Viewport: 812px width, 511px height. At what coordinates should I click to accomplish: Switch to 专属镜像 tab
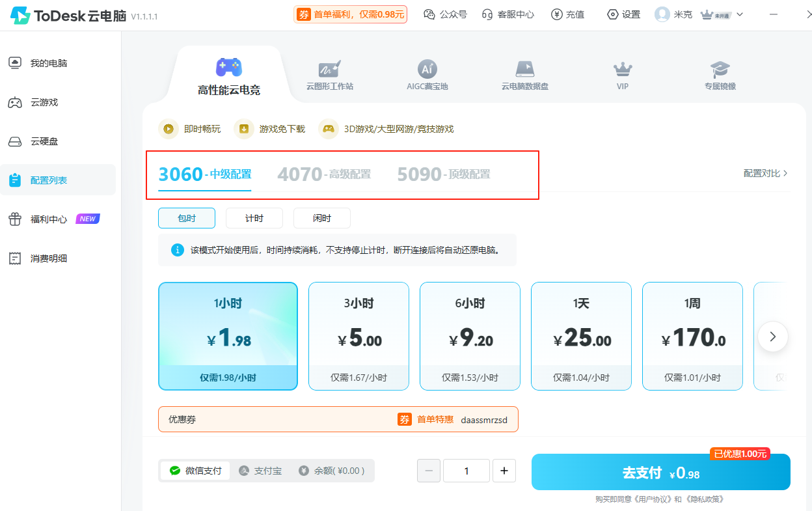click(720, 76)
